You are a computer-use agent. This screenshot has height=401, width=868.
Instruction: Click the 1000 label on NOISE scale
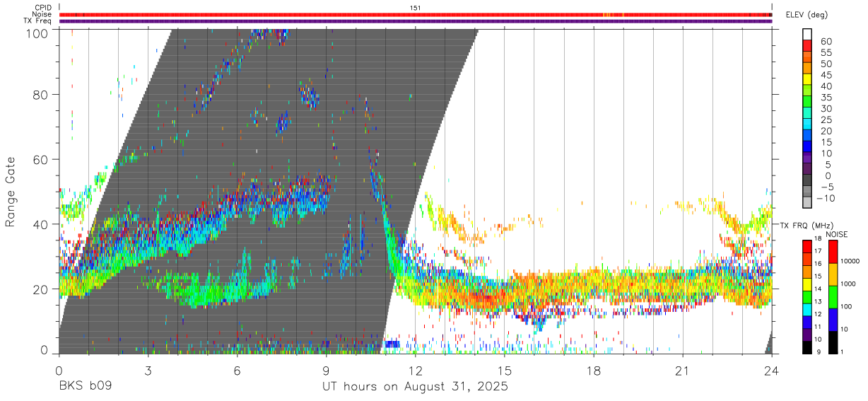point(848,284)
